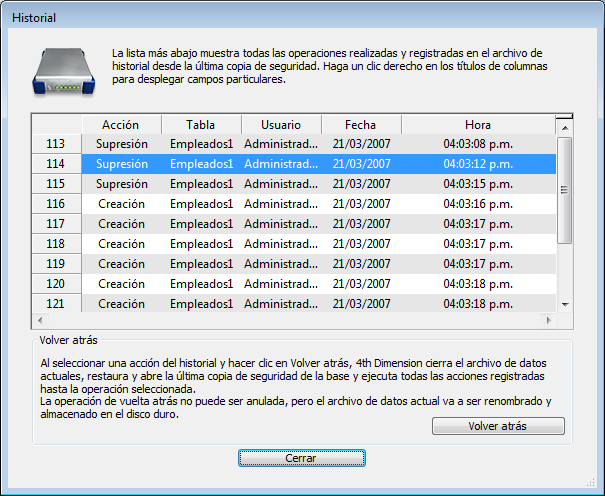This screenshot has width=605, height=496.
Task: Click the Tabla column header
Action: tap(201, 125)
